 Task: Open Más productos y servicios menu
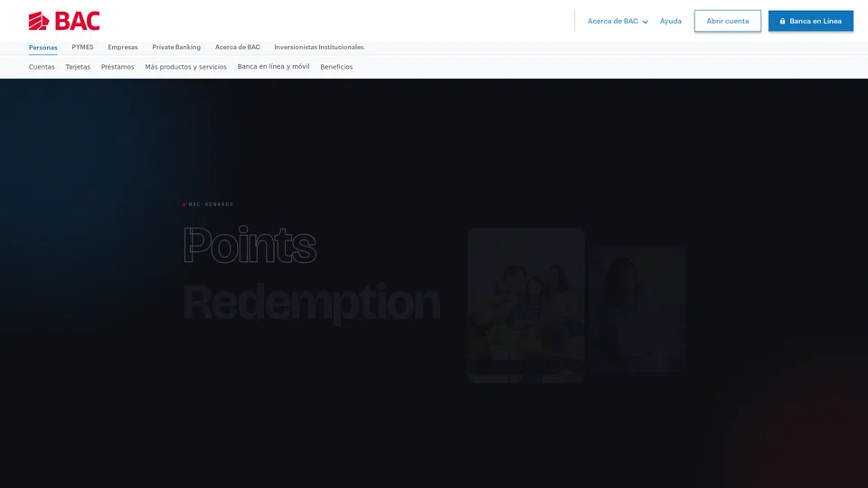tap(185, 67)
